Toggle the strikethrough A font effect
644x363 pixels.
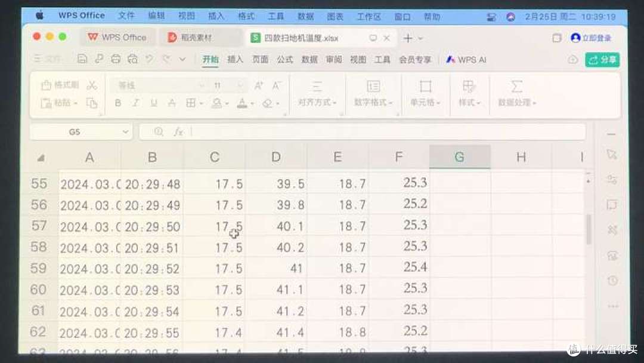click(172, 103)
